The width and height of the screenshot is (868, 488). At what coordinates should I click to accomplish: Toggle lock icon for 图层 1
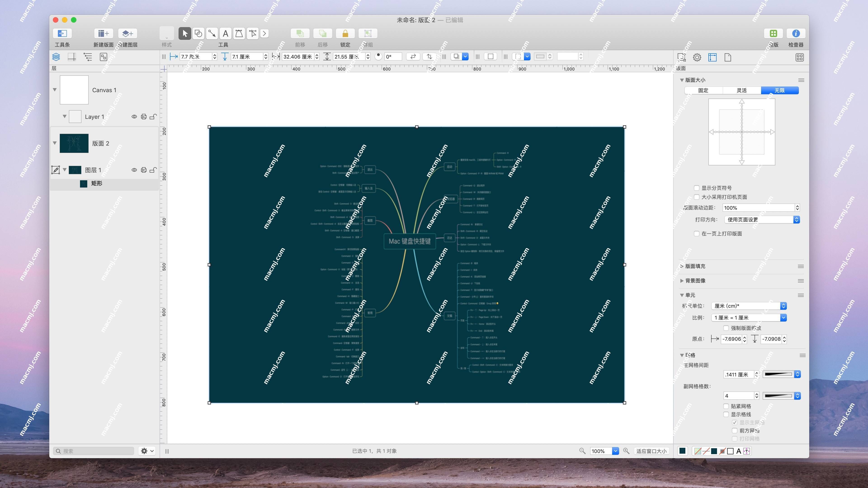click(153, 170)
